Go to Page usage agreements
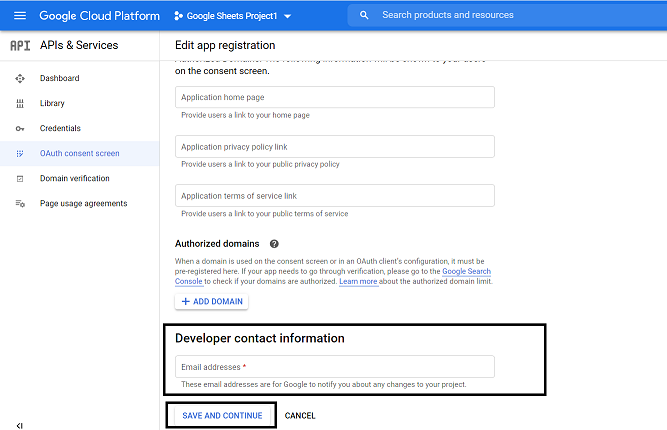The image size is (667, 430). coord(83,204)
